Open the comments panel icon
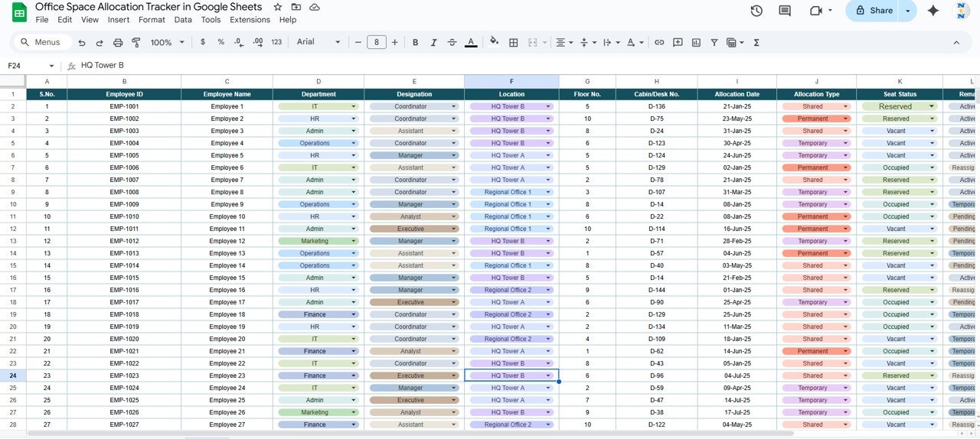 pyautogui.click(x=785, y=11)
